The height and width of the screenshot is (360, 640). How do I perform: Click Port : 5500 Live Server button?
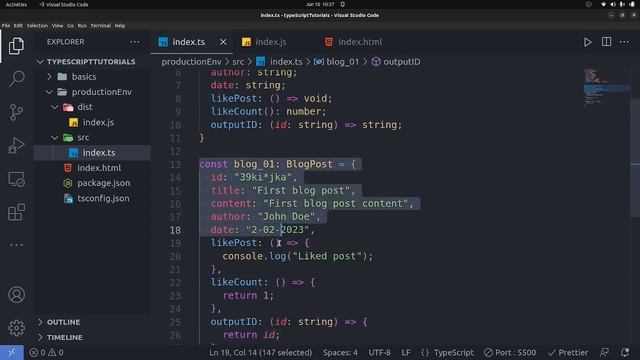pos(510,352)
